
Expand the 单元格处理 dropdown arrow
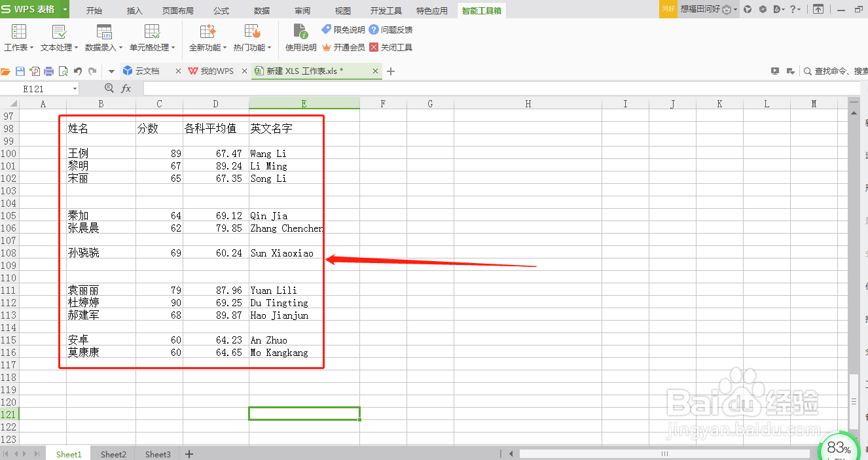coord(173,48)
